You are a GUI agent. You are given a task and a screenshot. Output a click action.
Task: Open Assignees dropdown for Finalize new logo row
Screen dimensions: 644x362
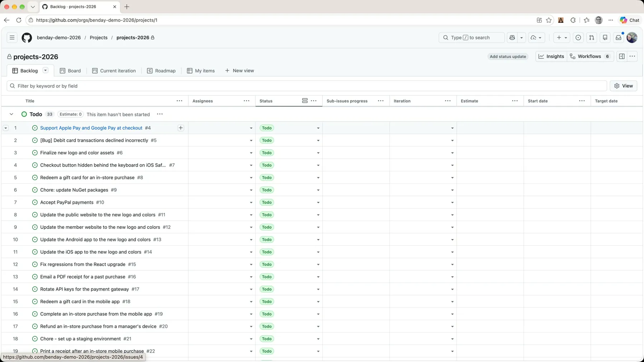point(251,153)
